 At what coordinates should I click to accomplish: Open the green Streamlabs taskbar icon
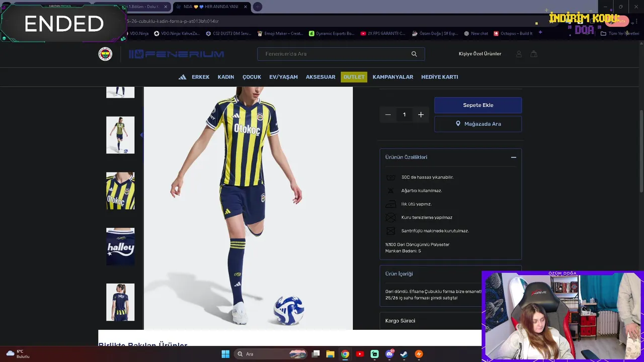[374, 354]
